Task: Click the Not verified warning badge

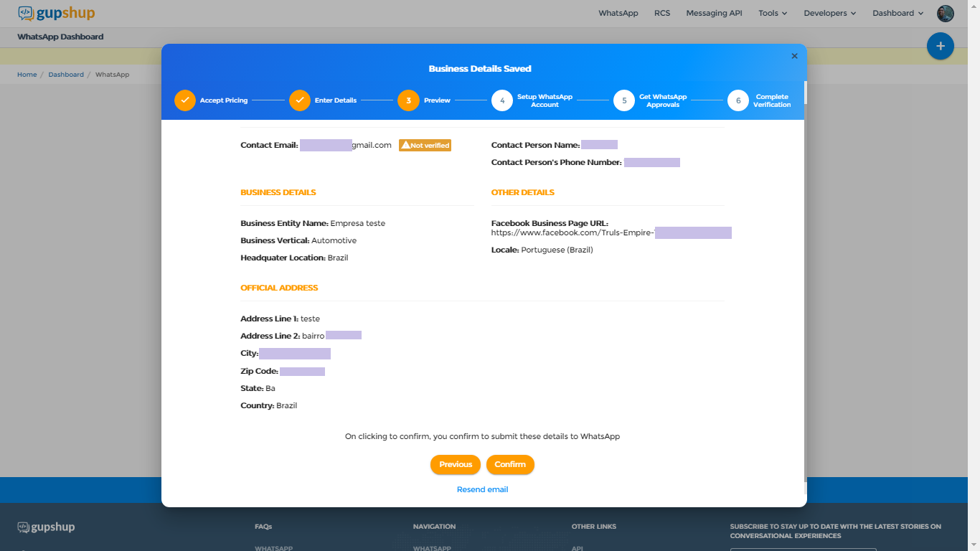Action: pyautogui.click(x=425, y=145)
